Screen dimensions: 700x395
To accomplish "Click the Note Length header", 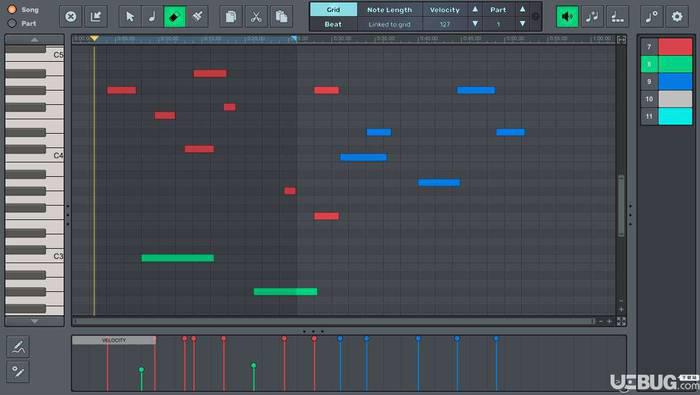I will (389, 9).
